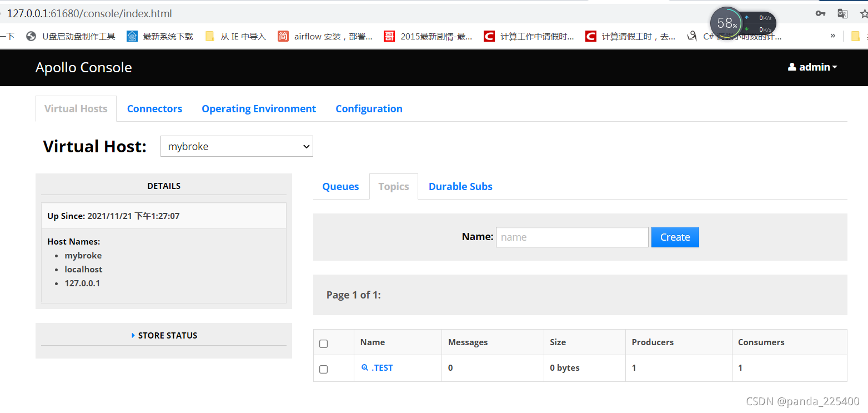The width and height of the screenshot is (868, 413).
Task: Click the topic name input field
Action: (x=572, y=237)
